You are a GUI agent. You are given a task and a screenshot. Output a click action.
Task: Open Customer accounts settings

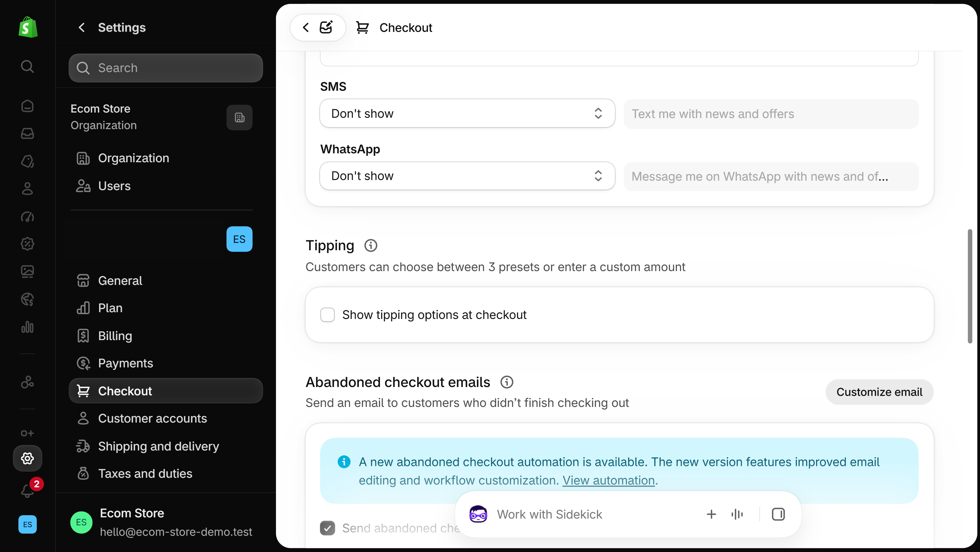[166, 419]
